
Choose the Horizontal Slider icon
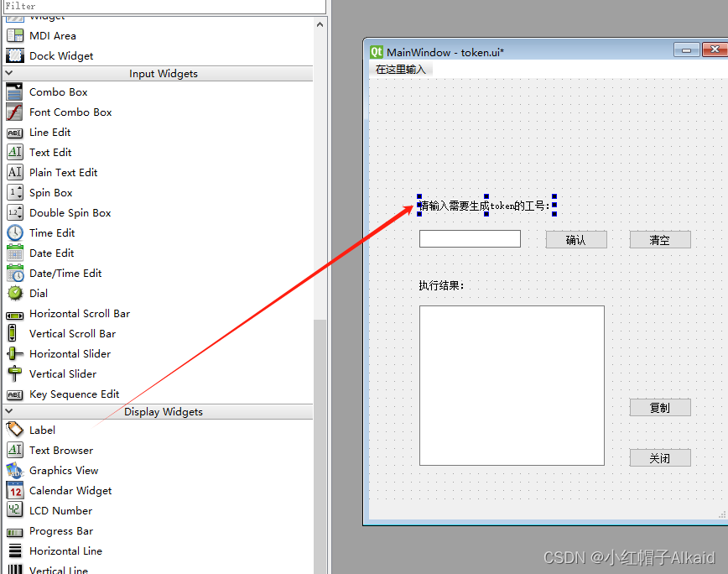(x=15, y=353)
